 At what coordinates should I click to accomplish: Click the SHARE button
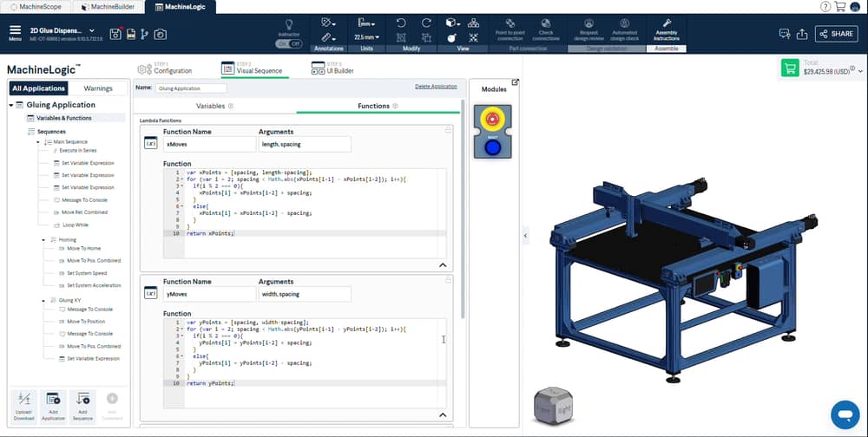click(837, 34)
